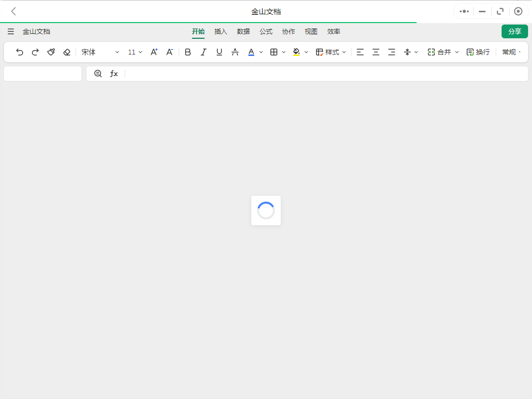Viewport: 532px width, 399px height.
Task: Expand the borders dropdown arrow
Action: pos(284,52)
